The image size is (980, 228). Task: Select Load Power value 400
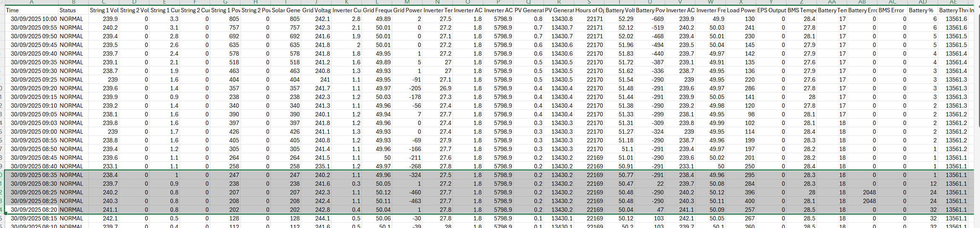pos(741,201)
